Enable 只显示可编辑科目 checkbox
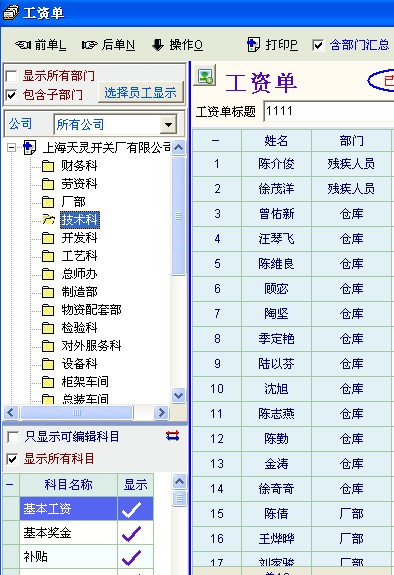This screenshot has width=394, height=575. (x=13, y=437)
